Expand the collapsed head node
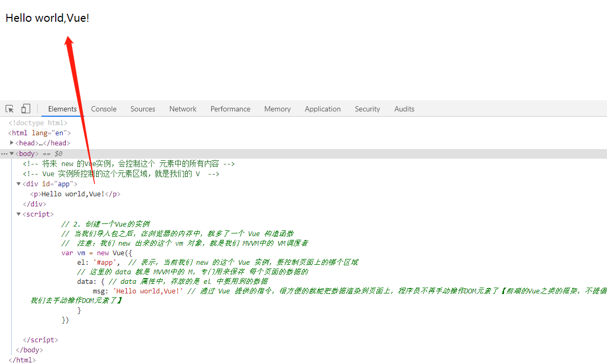 12,143
